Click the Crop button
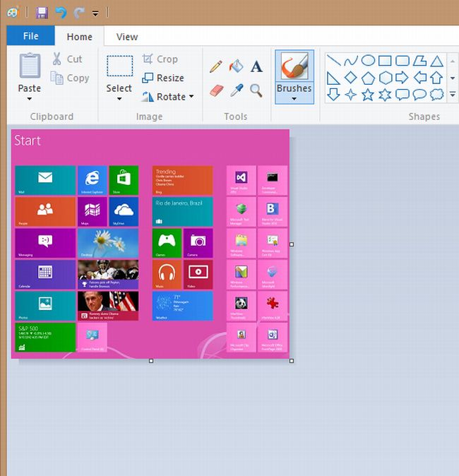 click(x=160, y=59)
